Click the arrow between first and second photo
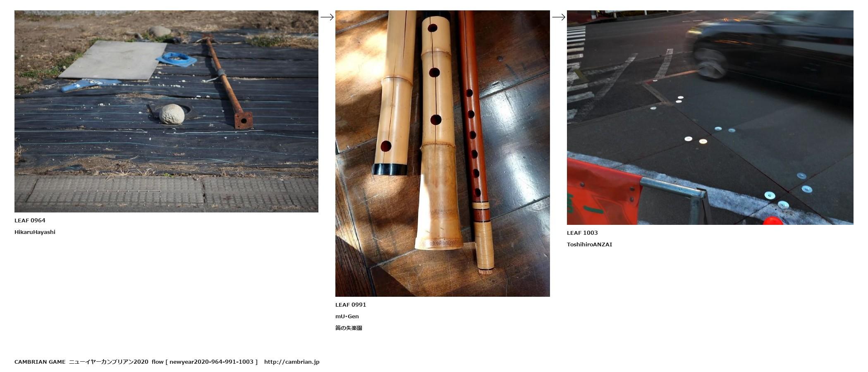The width and height of the screenshot is (868, 372). tap(327, 17)
